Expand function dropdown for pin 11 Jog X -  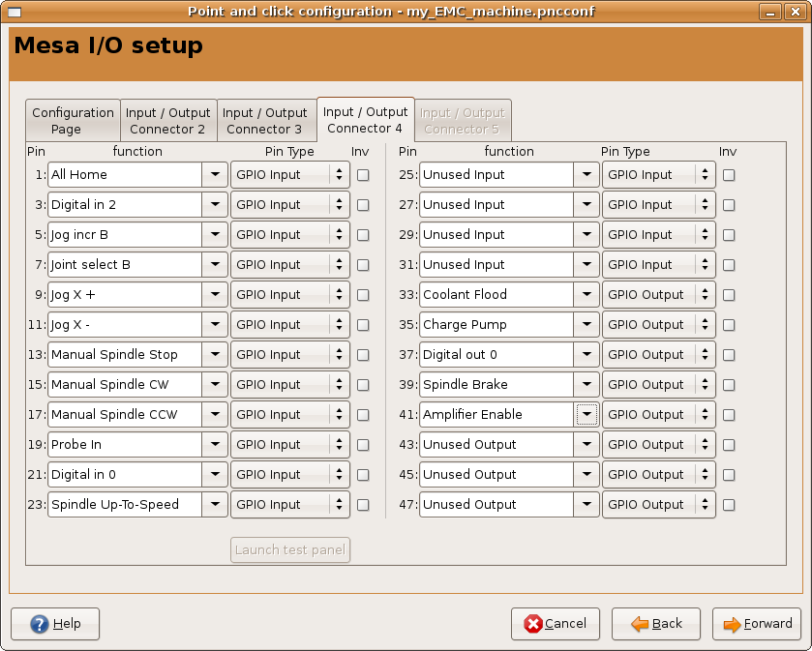point(215,324)
